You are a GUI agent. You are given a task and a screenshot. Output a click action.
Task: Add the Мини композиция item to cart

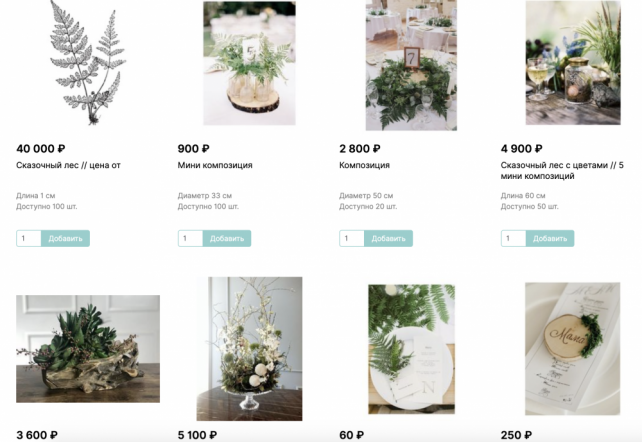(227, 238)
